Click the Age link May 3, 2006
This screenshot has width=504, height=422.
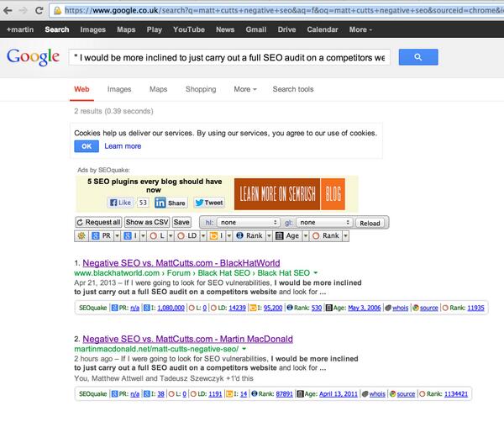pos(365,308)
